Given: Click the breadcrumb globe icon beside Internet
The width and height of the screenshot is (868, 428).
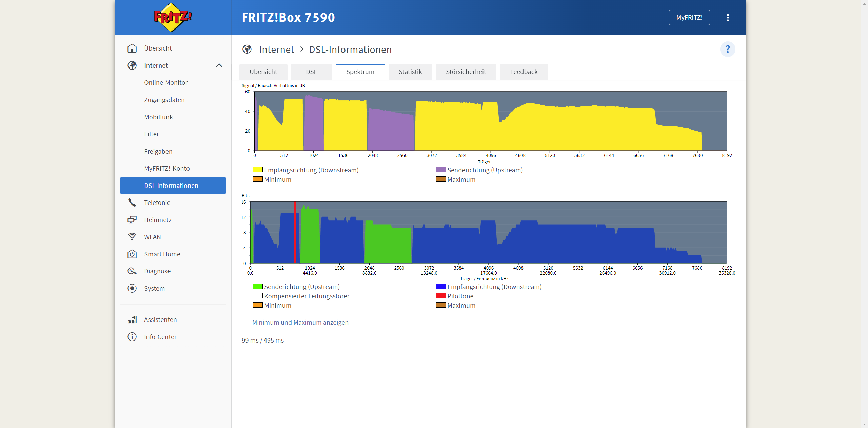Looking at the screenshot, I should click(247, 50).
